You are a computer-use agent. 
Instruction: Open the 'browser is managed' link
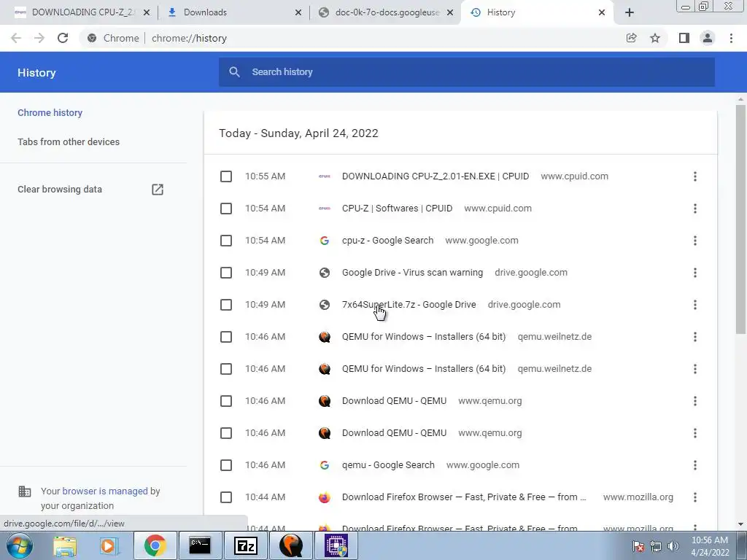pos(105,491)
